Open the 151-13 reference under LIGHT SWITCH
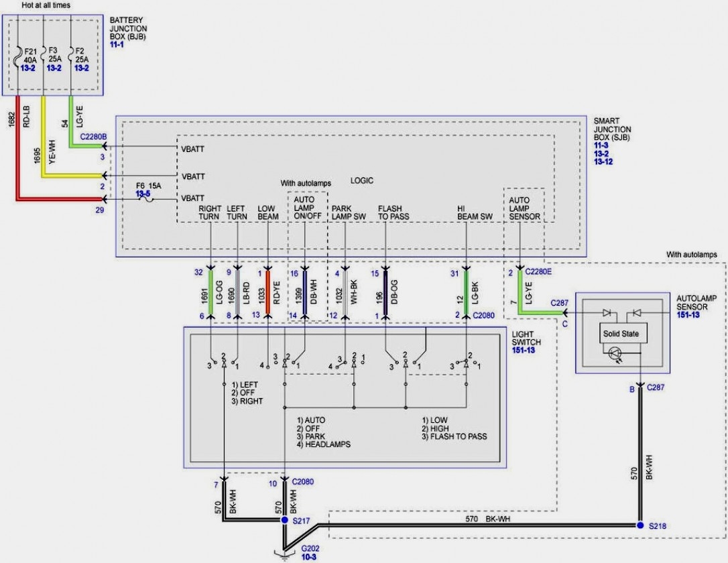 523,349
